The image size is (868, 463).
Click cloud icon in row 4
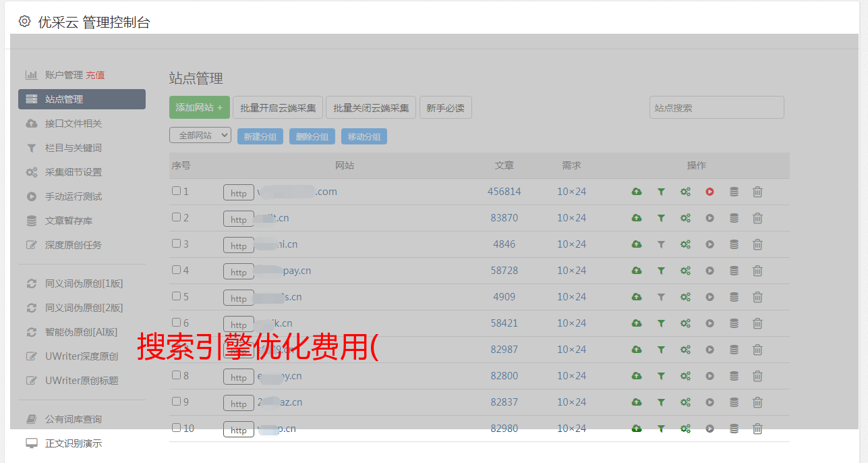tap(636, 271)
